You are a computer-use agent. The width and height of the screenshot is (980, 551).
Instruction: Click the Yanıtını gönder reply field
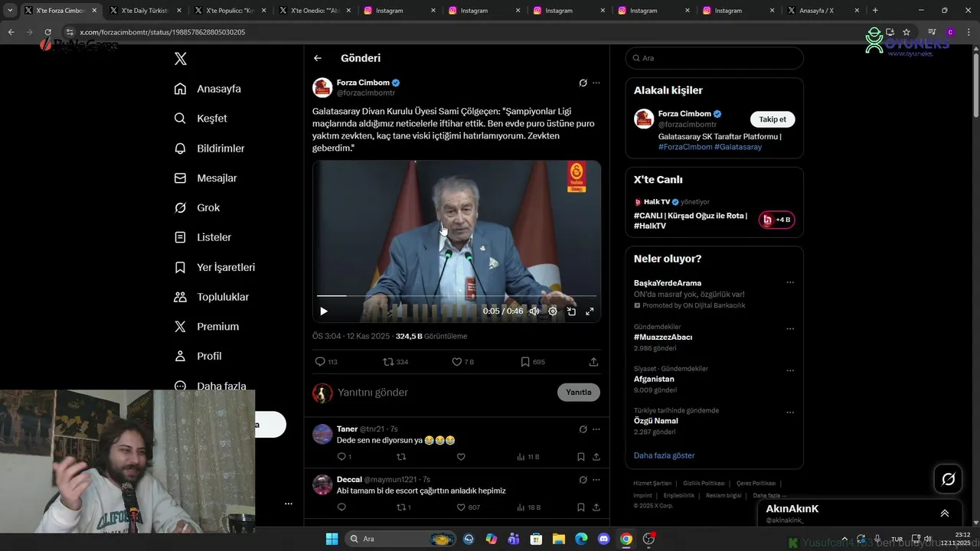(x=373, y=393)
